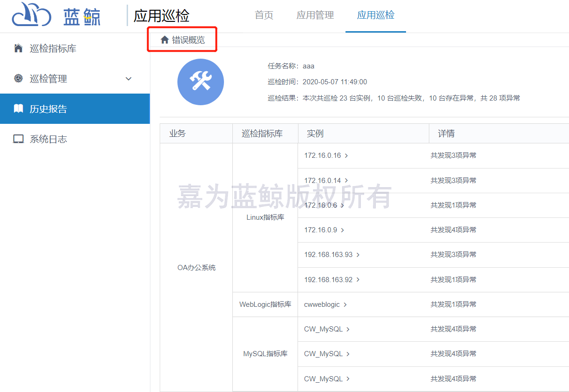
Task: Click the 192.168.163.92 instance link
Action: click(328, 280)
